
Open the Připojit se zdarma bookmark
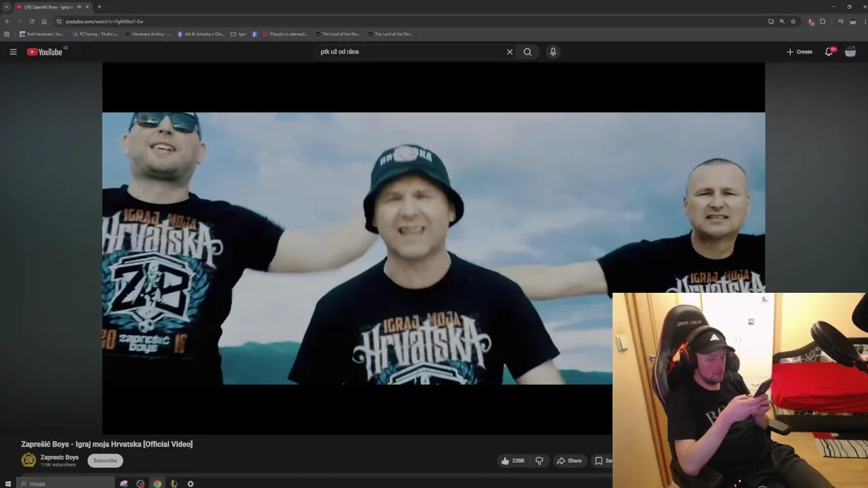pyautogui.click(x=285, y=34)
